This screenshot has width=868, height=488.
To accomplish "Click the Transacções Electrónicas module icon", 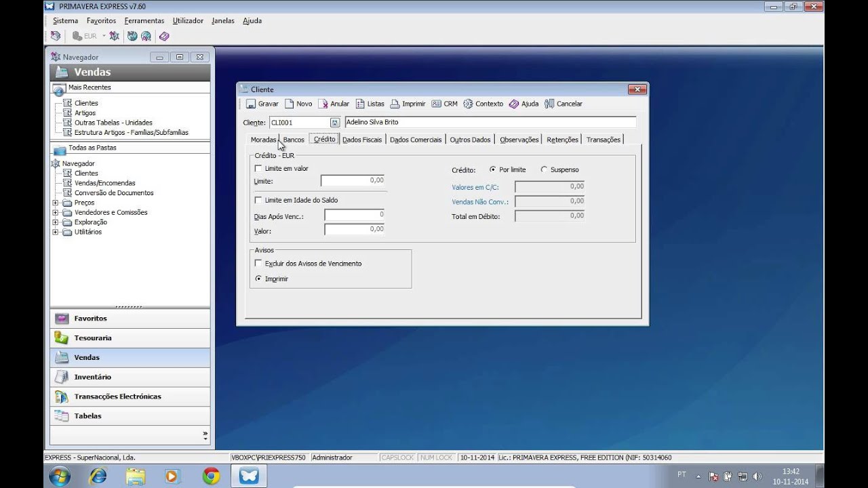I will click(x=62, y=396).
